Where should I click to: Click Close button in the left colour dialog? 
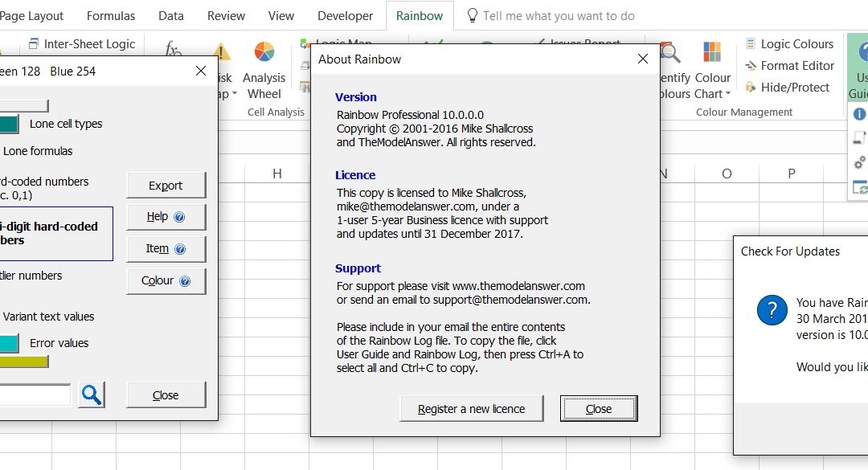(166, 395)
